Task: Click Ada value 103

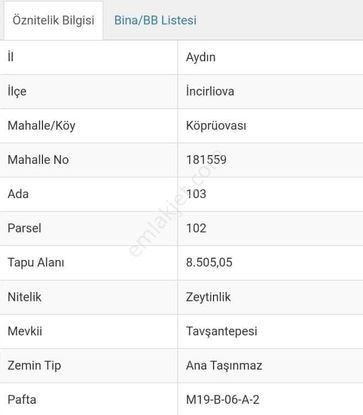Action: 196,194
